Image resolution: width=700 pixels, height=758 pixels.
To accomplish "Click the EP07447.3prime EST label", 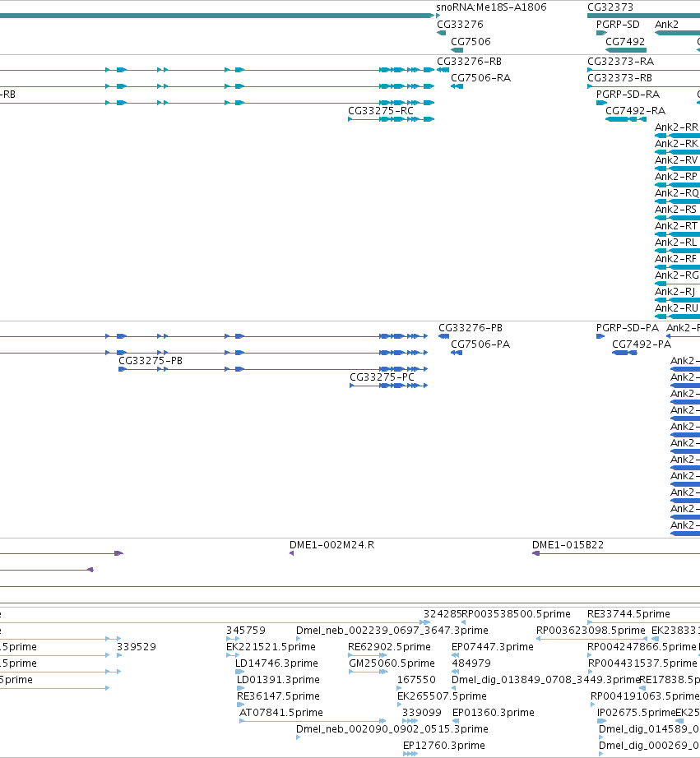I will (x=493, y=647).
